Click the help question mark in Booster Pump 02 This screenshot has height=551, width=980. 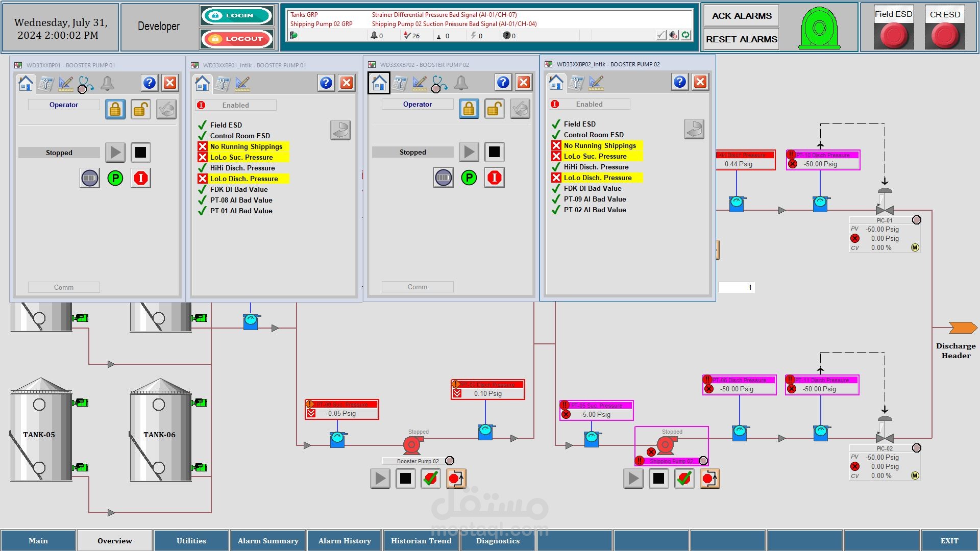click(x=503, y=82)
